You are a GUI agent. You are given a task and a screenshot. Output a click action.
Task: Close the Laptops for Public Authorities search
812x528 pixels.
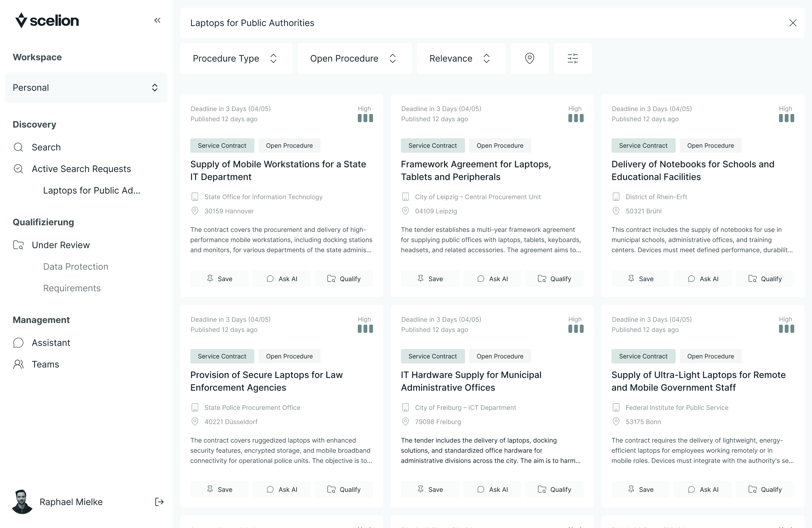click(793, 23)
